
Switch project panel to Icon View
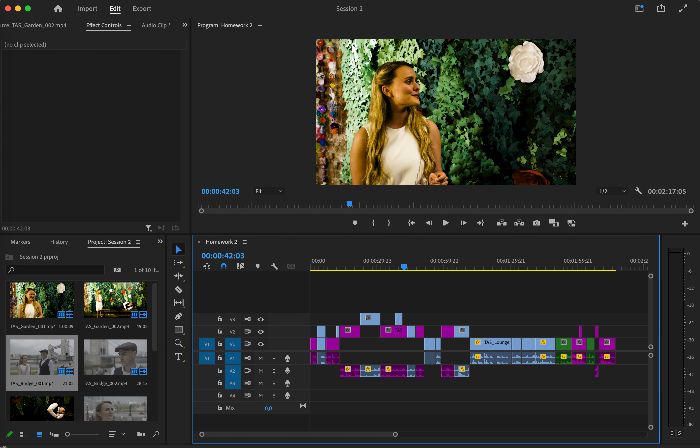[x=39, y=434]
